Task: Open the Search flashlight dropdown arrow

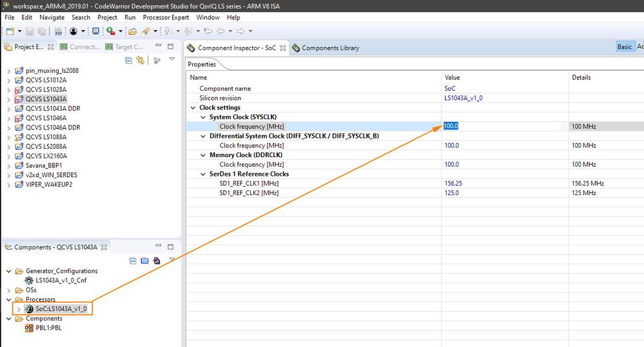Action: 155,31
